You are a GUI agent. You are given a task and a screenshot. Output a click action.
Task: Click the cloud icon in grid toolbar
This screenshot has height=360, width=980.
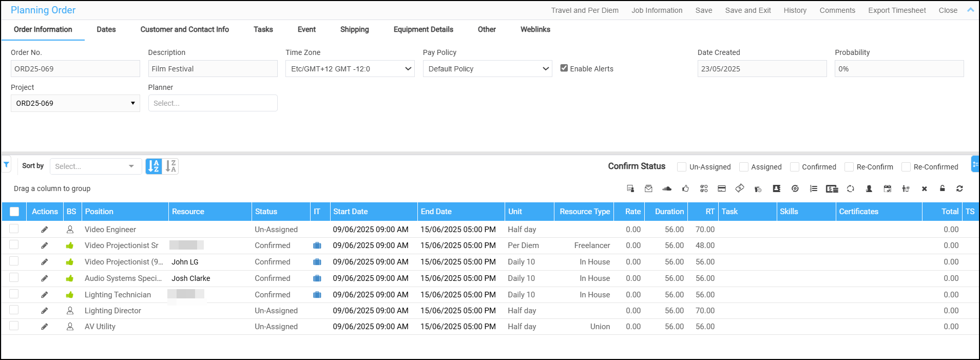tap(667, 189)
